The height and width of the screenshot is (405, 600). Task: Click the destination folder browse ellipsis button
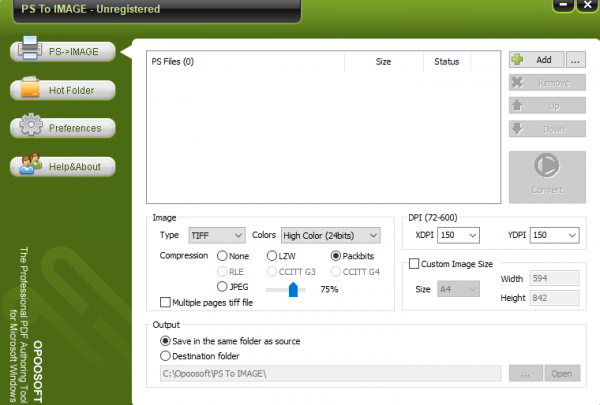[525, 373]
